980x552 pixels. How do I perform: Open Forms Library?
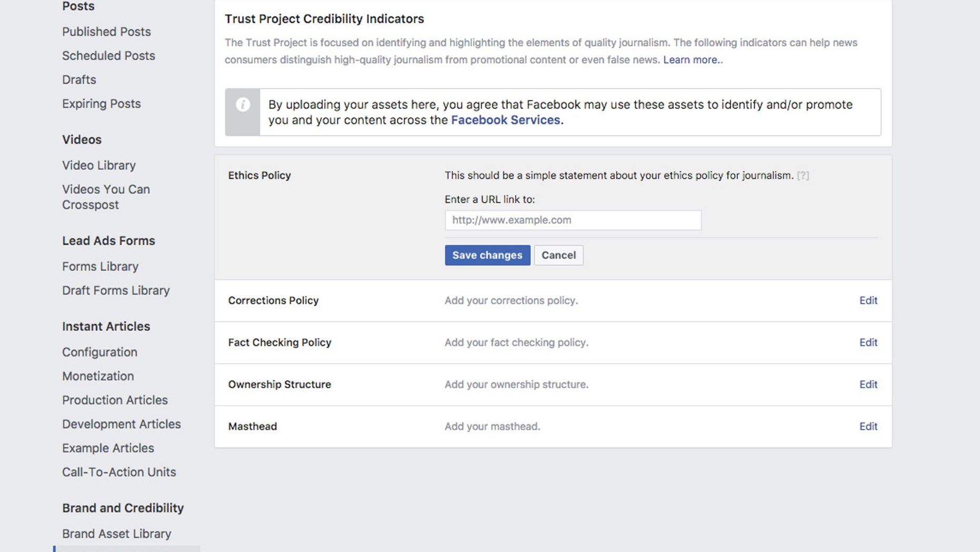pyautogui.click(x=100, y=267)
